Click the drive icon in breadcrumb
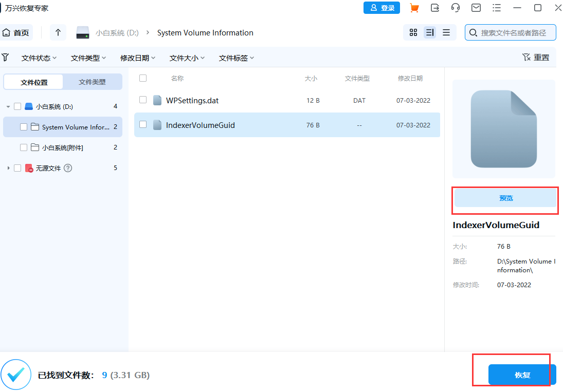Viewport: 563px width, 392px height. pyautogui.click(x=83, y=33)
